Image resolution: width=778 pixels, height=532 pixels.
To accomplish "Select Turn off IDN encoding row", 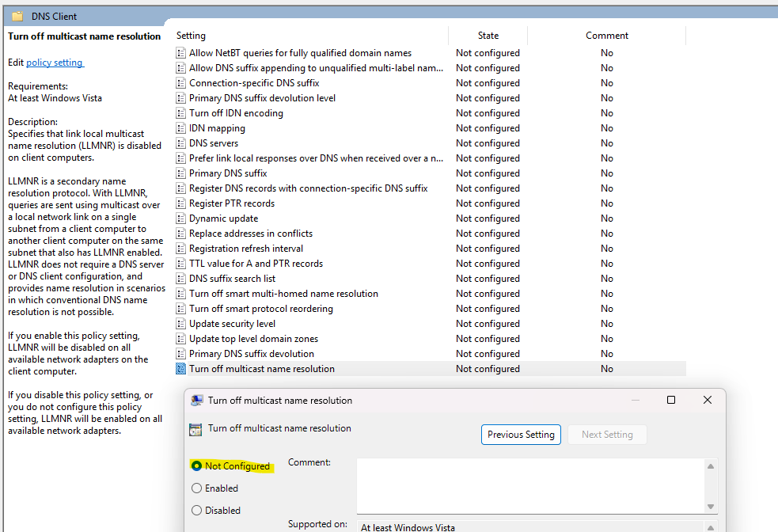I will [431, 113].
